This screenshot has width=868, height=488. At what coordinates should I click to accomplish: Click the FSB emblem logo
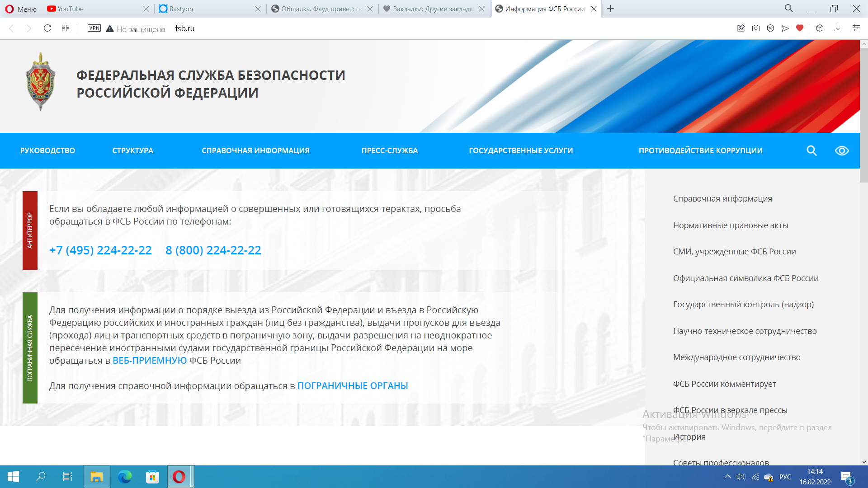pyautogui.click(x=41, y=82)
